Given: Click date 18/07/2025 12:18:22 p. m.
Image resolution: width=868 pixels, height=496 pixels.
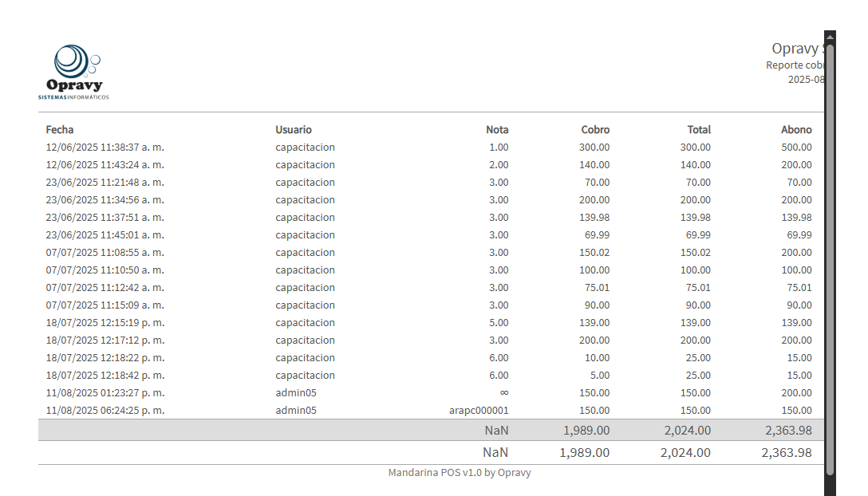Looking at the screenshot, I should point(105,357).
